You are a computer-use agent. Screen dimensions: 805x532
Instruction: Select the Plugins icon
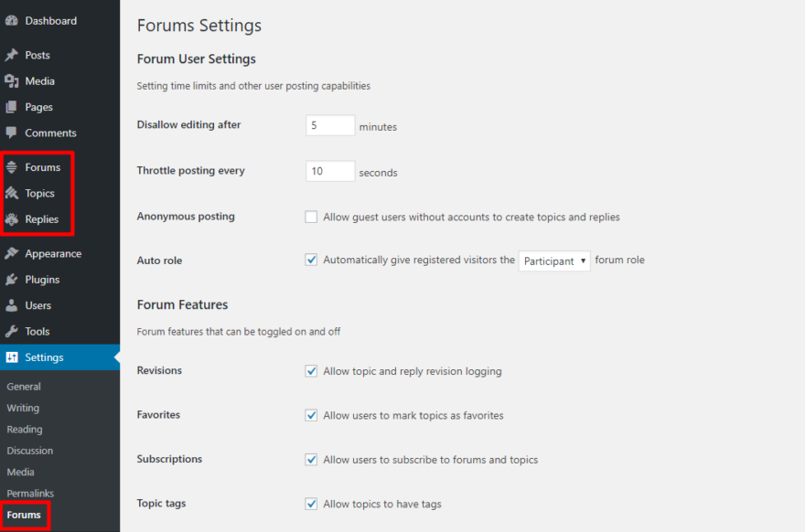coord(13,279)
